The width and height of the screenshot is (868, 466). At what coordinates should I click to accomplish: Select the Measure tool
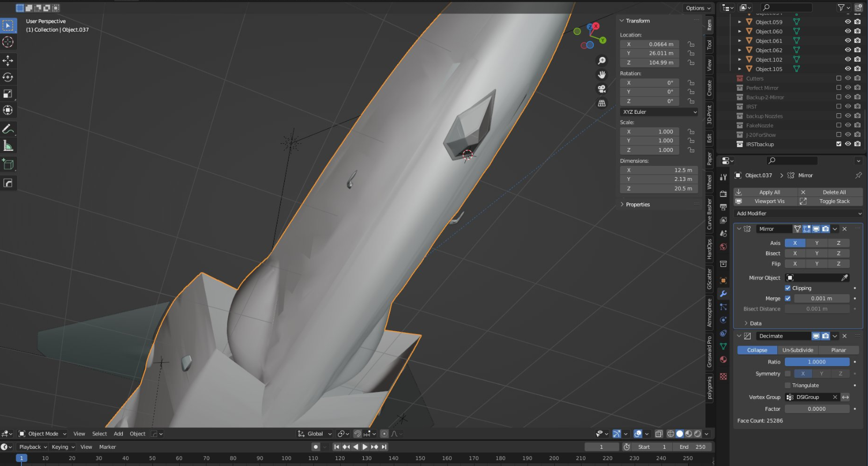pyautogui.click(x=8, y=145)
